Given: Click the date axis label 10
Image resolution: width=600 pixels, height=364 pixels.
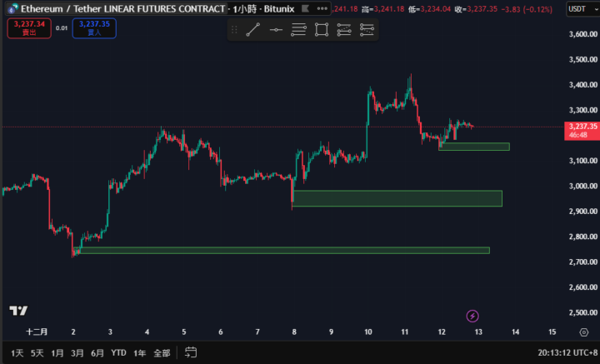Looking at the screenshot, I should coord(367,332).
